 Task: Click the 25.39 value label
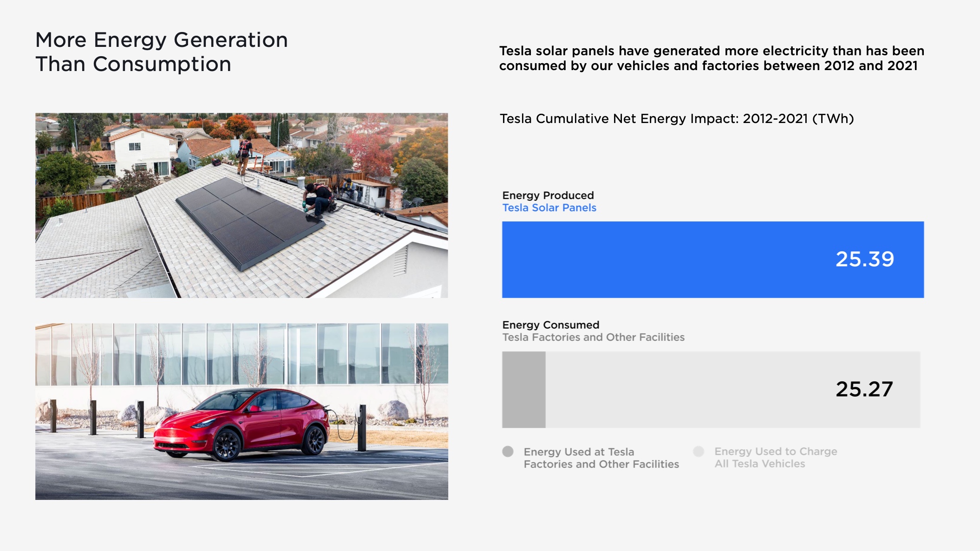pos(864,259)
